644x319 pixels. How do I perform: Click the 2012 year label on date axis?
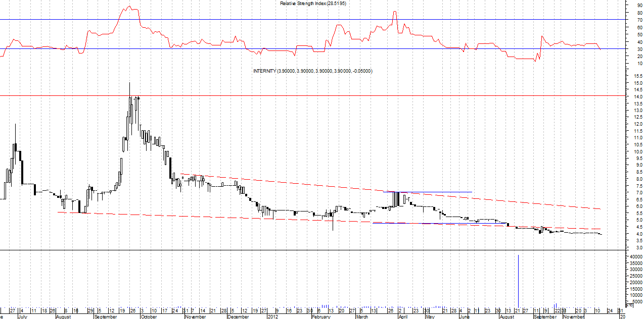(272, 316)
